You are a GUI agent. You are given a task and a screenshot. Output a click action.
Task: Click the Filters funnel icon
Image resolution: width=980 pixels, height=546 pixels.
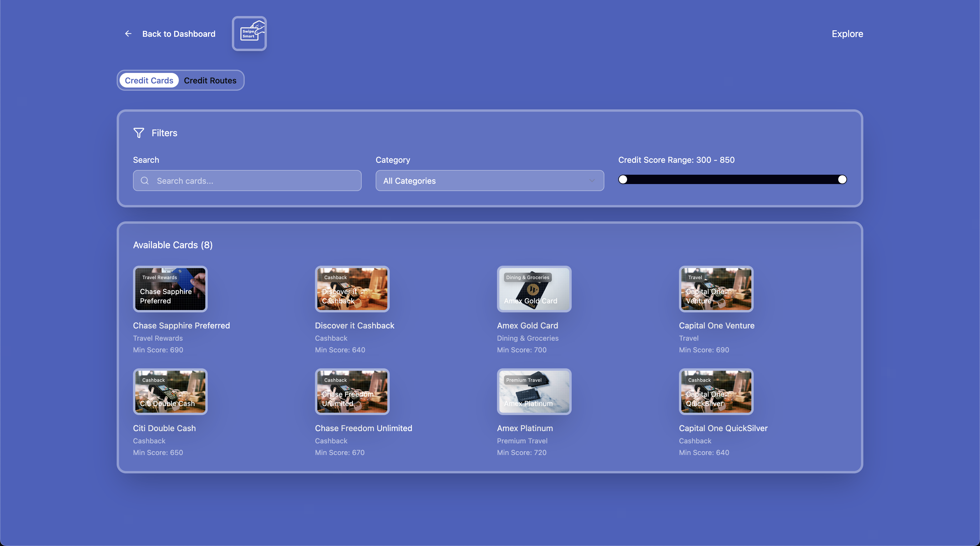(x=139, y=133)
